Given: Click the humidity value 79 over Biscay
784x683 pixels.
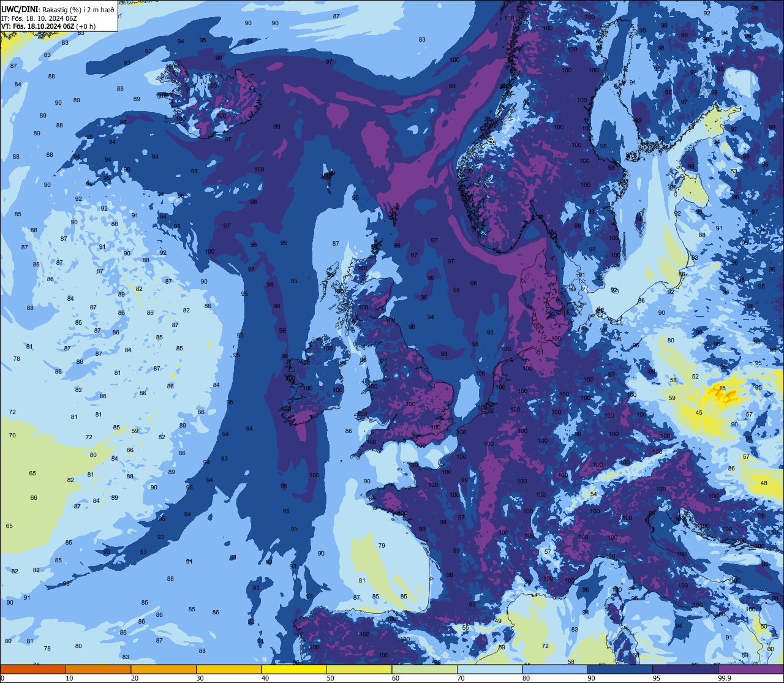Looking at the screenshot, I should coord(382,545).
